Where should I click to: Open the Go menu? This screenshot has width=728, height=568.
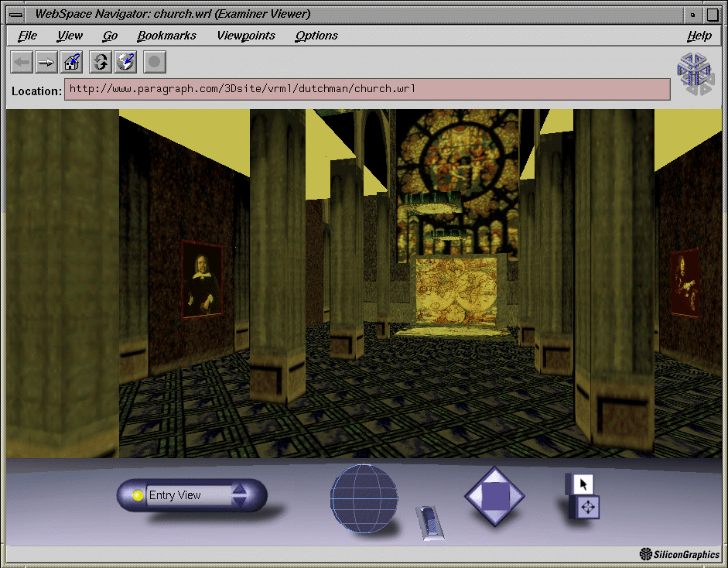pos(110,36)
